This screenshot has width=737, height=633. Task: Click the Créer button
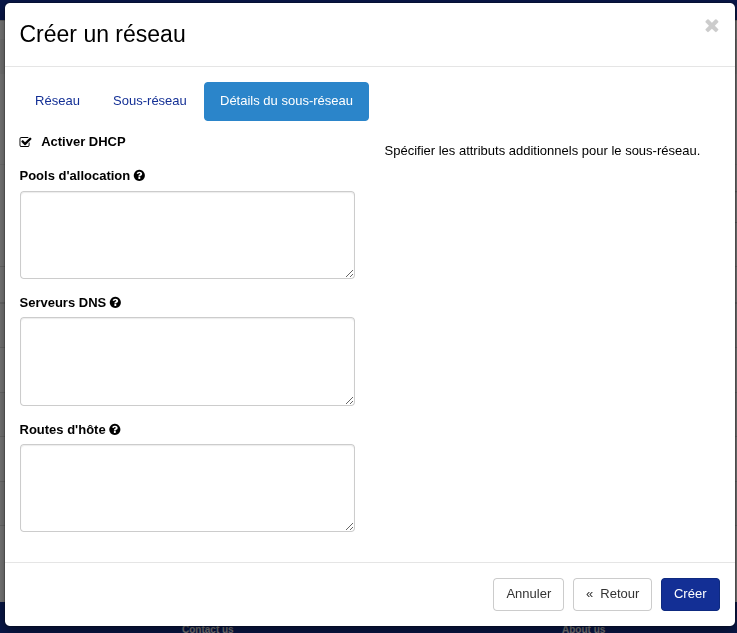point(690,594)
